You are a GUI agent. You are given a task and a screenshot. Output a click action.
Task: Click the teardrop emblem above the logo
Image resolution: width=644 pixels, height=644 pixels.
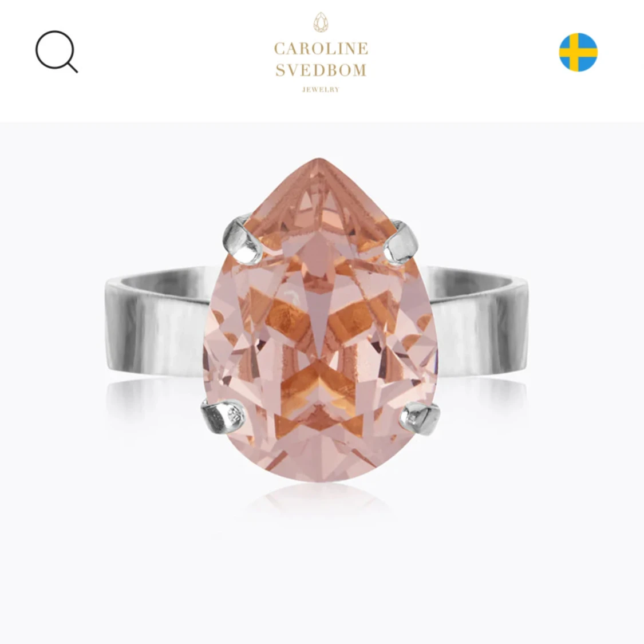(321, 22)
